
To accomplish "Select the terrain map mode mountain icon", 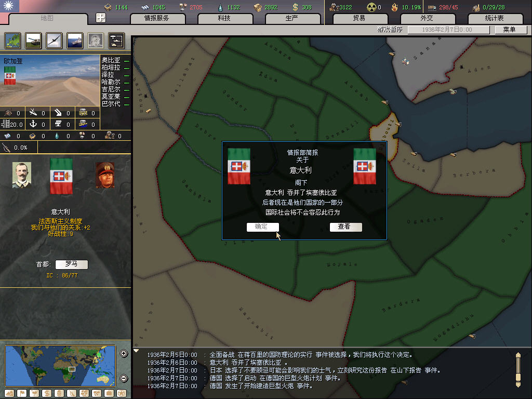I will [x=9, y=393].
